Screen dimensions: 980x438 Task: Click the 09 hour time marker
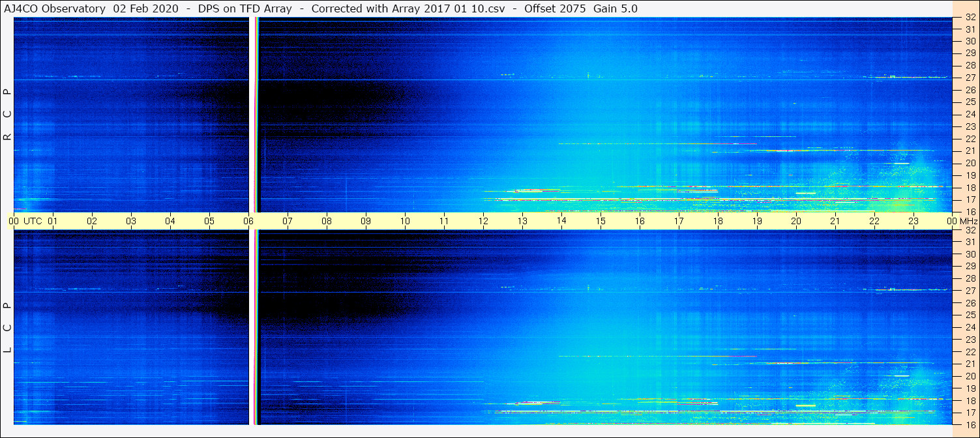point(366,221)
